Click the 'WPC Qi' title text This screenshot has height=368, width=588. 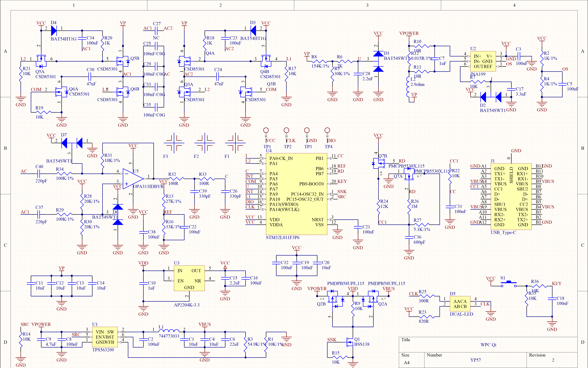pyautogui.click(x=488, y=345)
